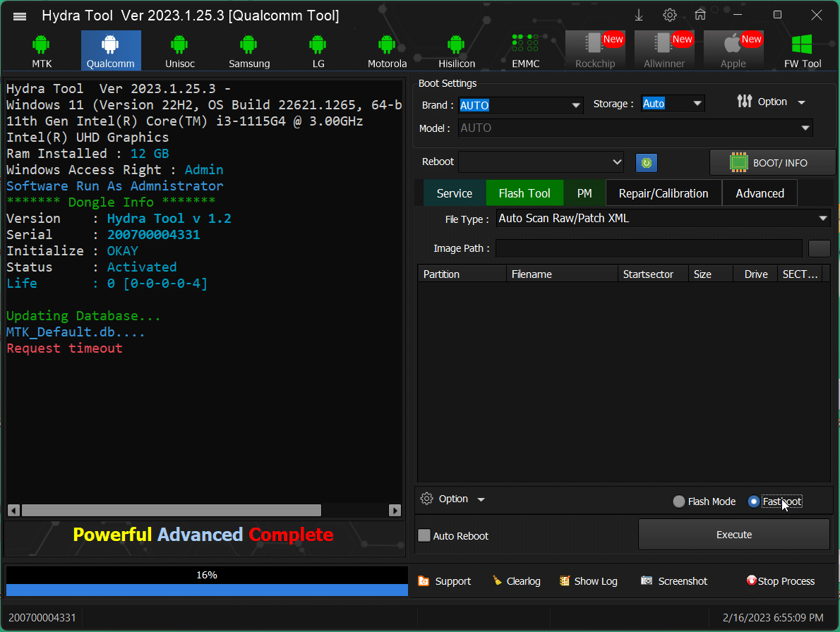Select the Motorola platform icon
This screenshot has width=840, height=632.
pos(388,50)
